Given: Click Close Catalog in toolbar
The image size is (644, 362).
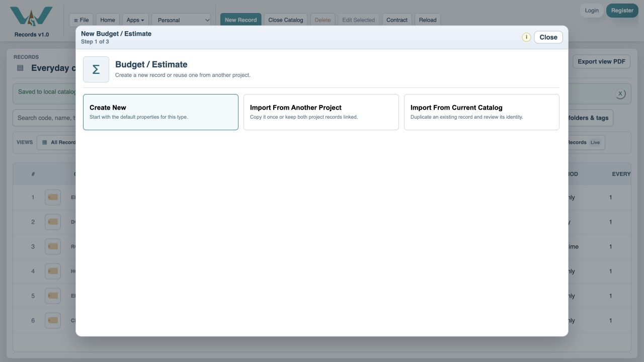Looking at the screenshot, I should pos(286,20).
